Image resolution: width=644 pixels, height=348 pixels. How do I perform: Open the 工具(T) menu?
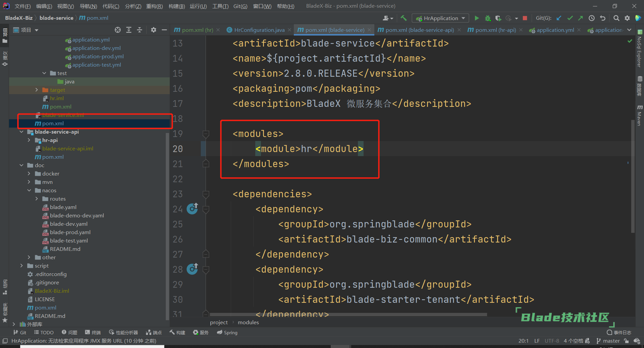(x=220, y=6)
